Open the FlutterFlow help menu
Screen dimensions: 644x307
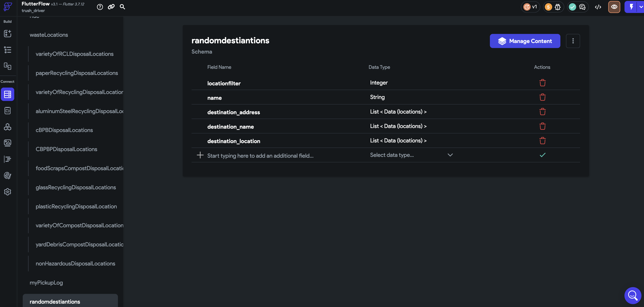click(100, 7)
